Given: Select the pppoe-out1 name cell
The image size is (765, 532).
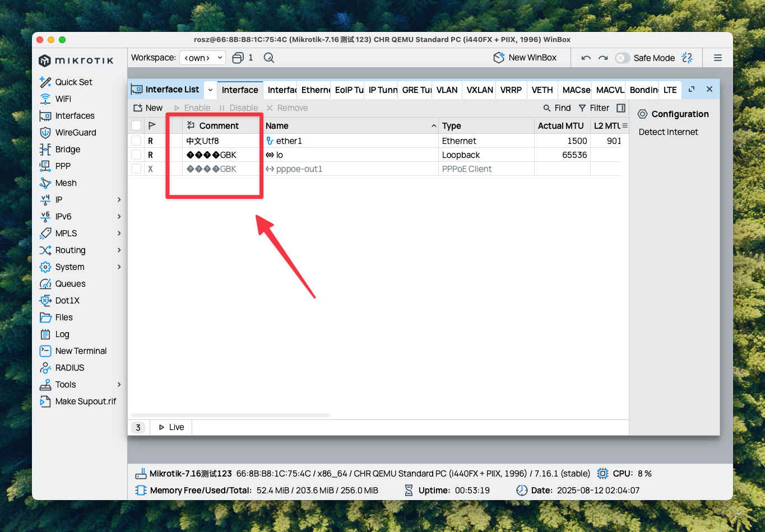Looking at the screenshot, I should 350,169.
